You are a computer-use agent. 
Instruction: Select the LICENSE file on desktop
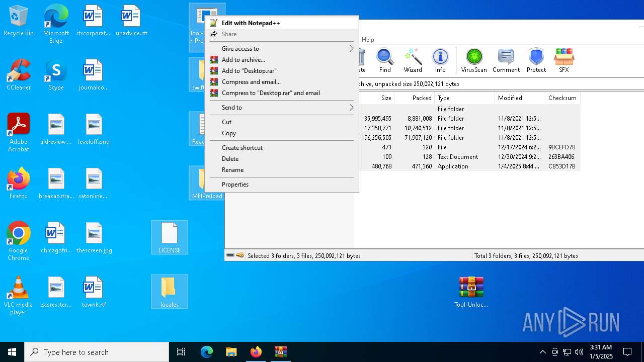[170, 237]
